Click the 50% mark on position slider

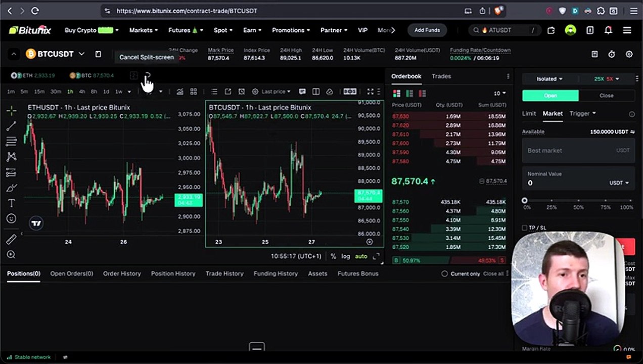578,201
